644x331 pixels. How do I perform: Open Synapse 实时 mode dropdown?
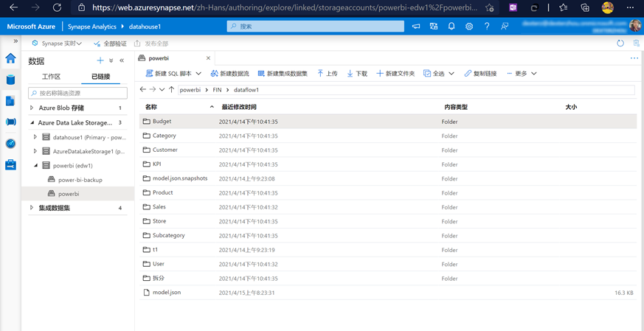57,43
